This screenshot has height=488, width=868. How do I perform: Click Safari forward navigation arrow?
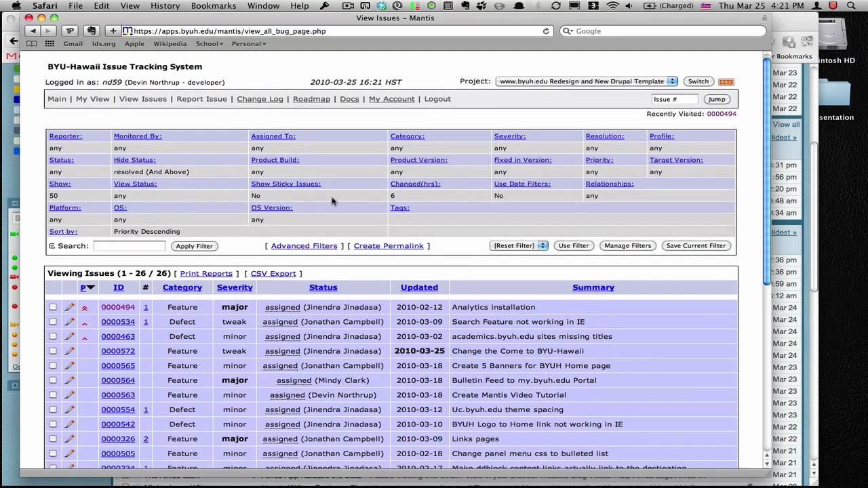click(x=48, y=31)
